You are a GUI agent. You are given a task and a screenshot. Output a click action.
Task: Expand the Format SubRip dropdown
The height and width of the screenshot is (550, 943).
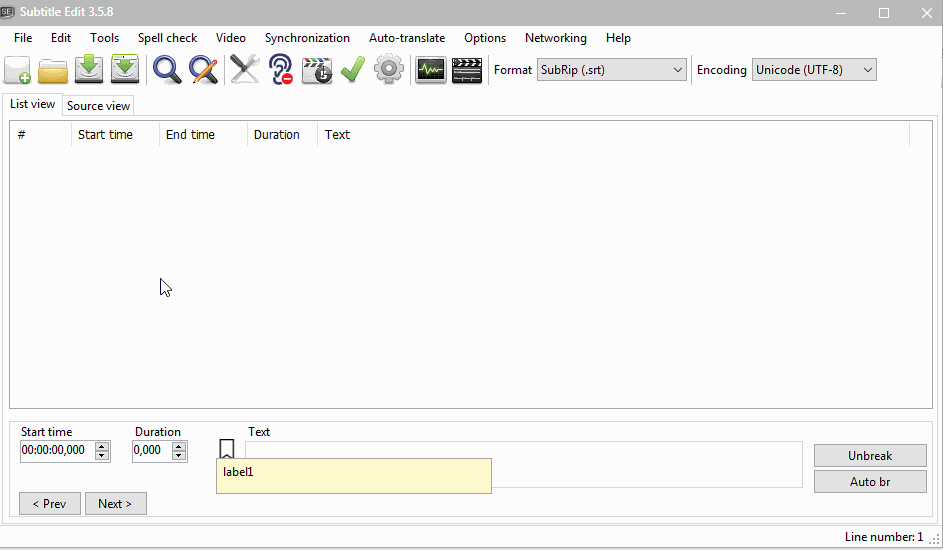click(678, 70)
